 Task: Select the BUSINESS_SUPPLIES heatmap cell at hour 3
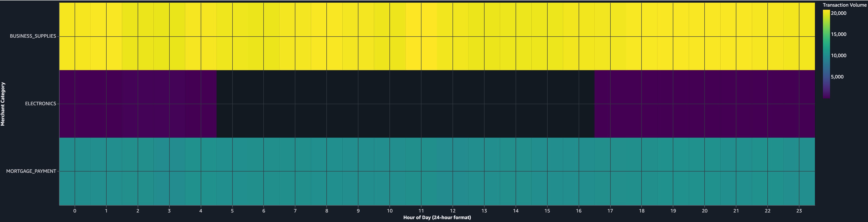pos(169,36)
